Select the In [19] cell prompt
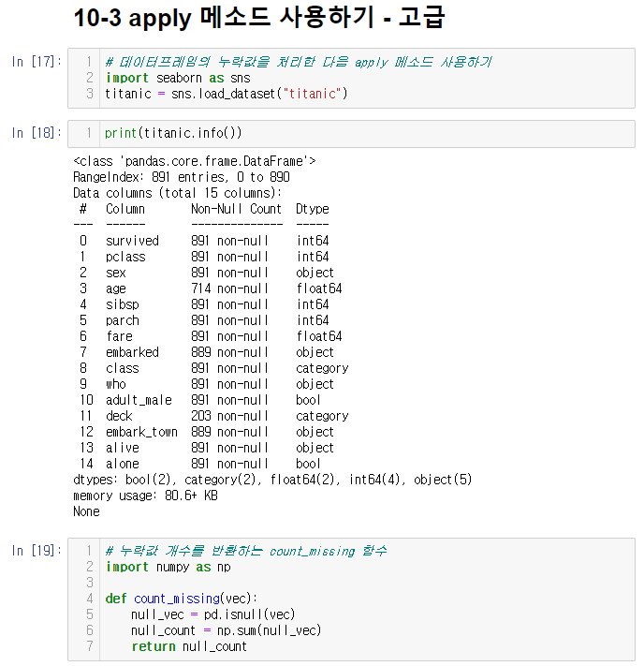Viewport: 644px width, 666px height. click(x=37, y=551)
